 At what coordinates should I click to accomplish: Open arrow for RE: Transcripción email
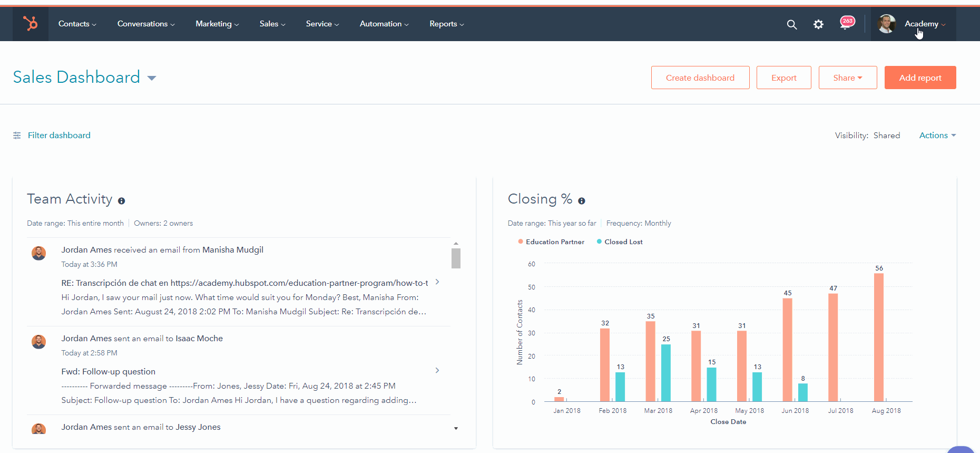click(x=437, y=282)
